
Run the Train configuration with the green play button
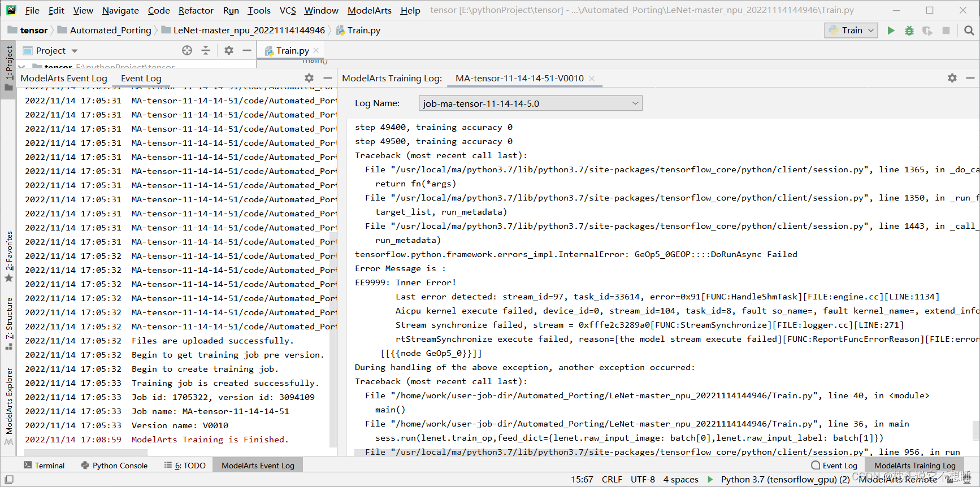pyautogui.click(x=891, y=31)
